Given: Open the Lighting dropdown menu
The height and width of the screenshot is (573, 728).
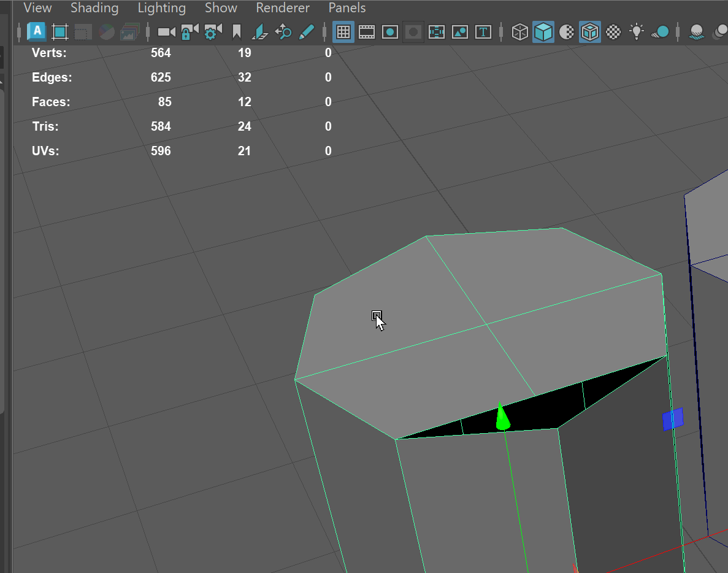Looking at the screenshot, I should point(161,8).
